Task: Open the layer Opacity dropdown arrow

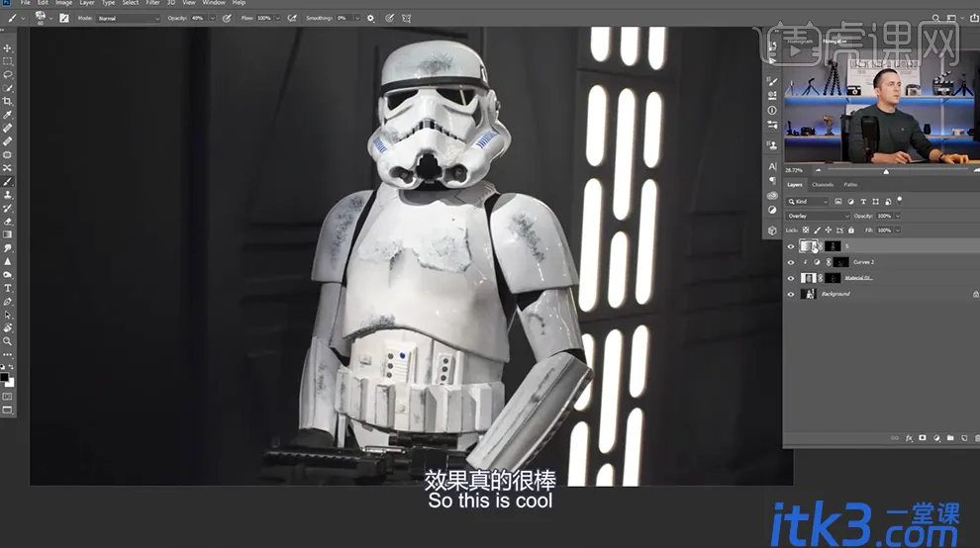Action: tap(898, 217)
